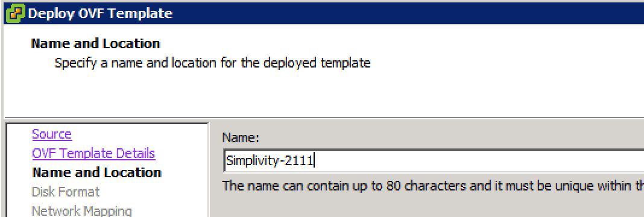Viewport: 644px width, 217px height.
Task: Open the Source step link
Action: coord(52,134)
